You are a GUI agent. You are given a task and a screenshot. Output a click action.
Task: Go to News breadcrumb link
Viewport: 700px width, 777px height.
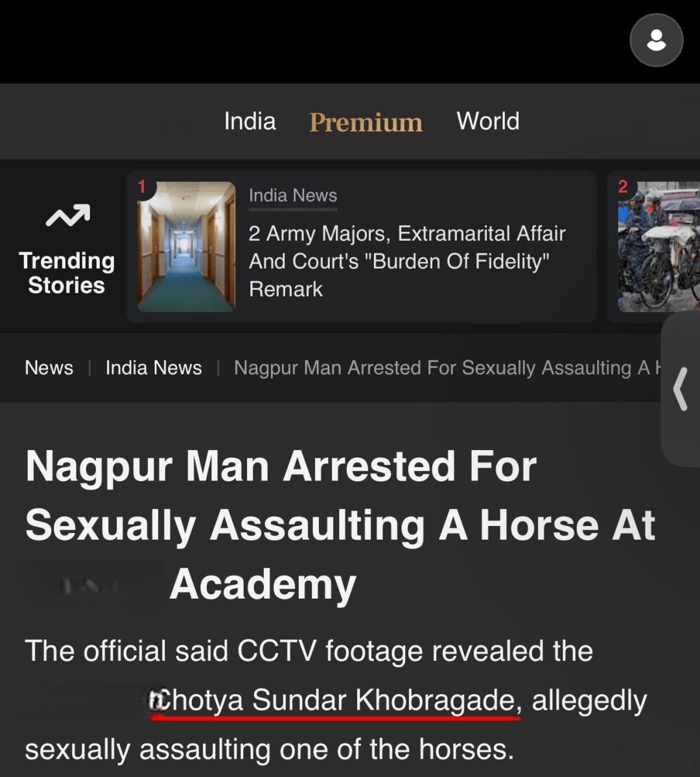pos(49,368)
